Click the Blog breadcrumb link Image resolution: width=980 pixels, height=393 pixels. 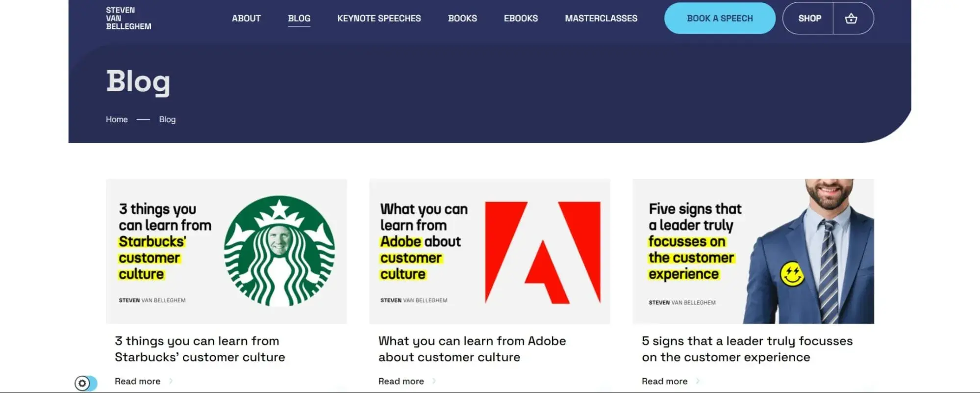click(167, 120)
